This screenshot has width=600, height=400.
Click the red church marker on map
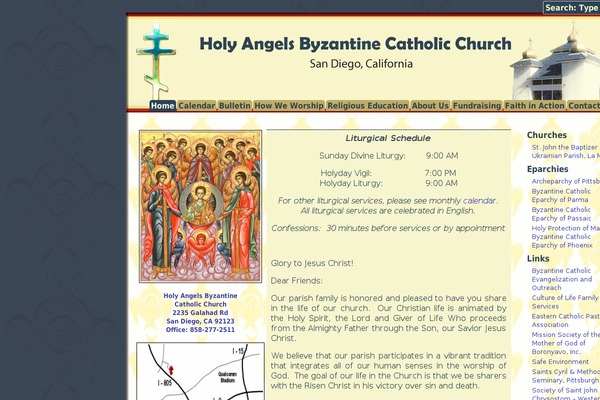coord(171,370)
